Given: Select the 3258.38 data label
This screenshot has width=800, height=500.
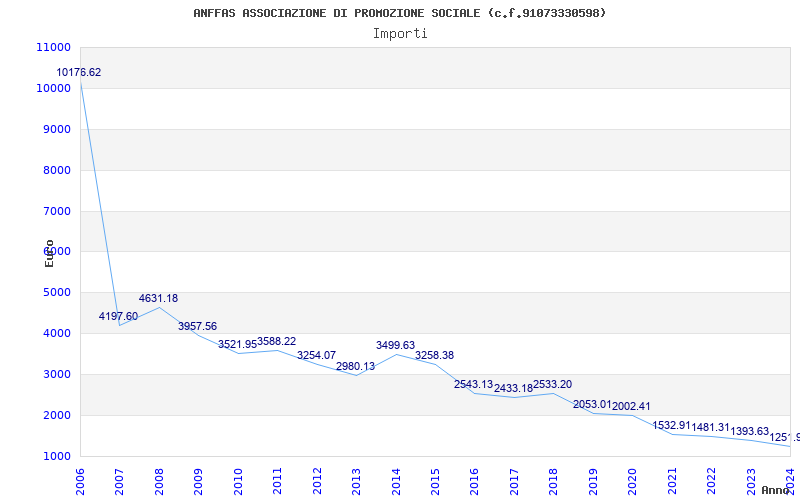Looking at the screenshot, I should (434, 355).
